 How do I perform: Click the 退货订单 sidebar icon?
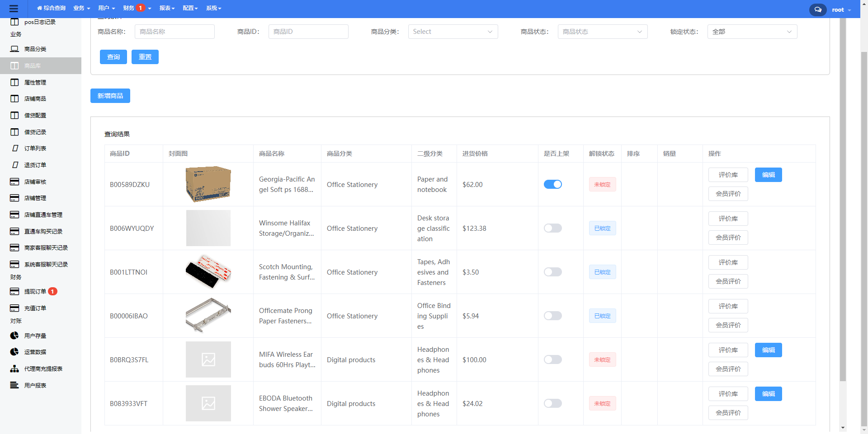(15, 165)
